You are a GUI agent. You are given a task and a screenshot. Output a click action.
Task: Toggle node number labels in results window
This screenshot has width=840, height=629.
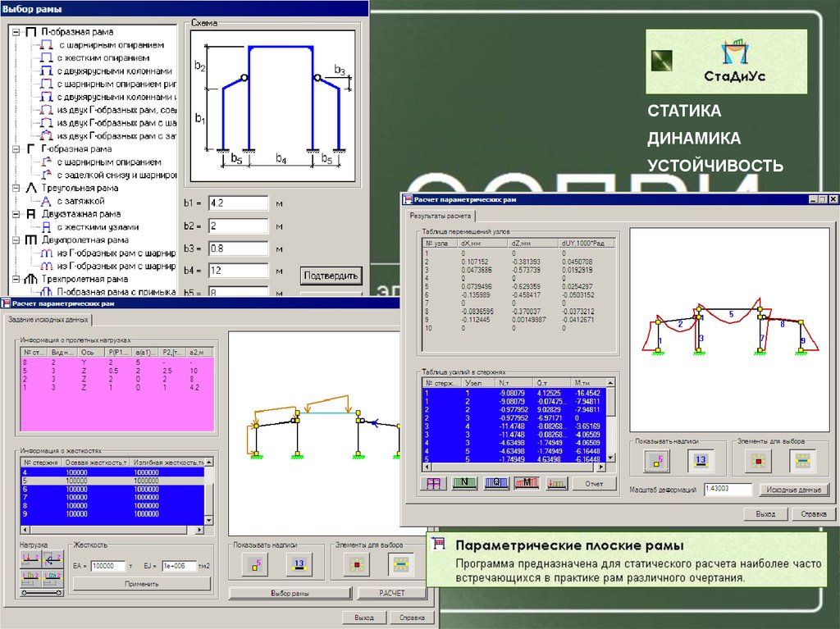(656, 463)
